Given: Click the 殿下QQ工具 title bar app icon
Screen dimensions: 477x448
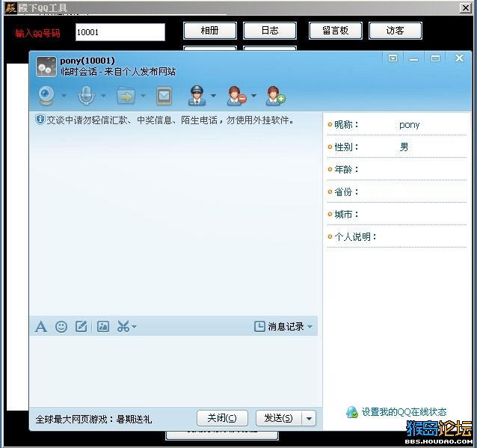Looking at the screenshot, I should (x=10, y=7).
